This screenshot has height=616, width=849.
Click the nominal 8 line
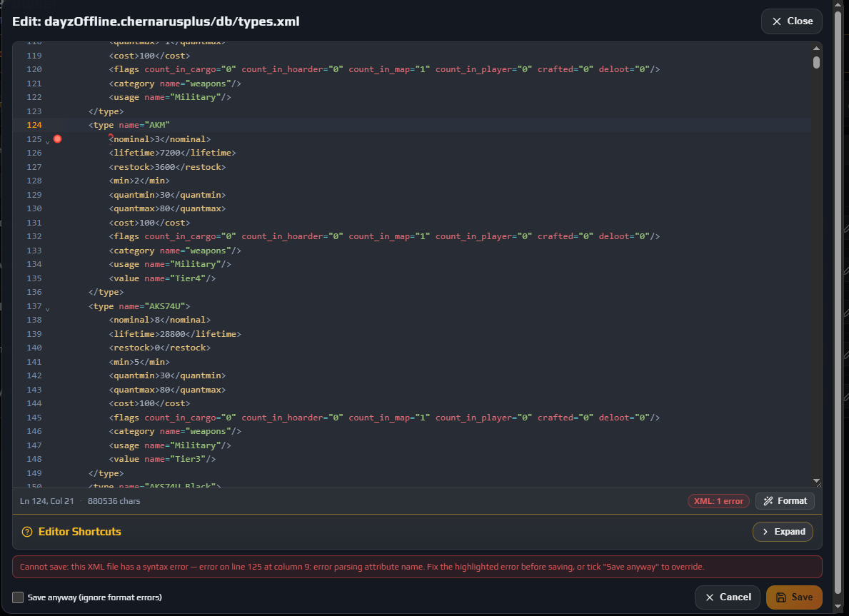(x=160, y=320)
